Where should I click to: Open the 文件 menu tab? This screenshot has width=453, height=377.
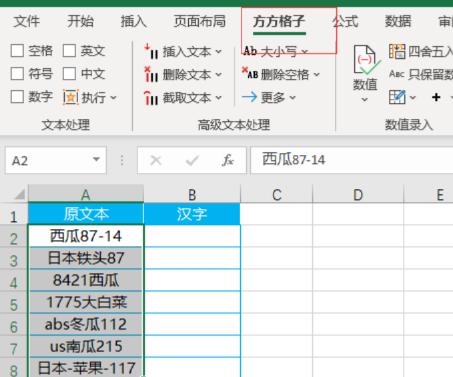27,22
